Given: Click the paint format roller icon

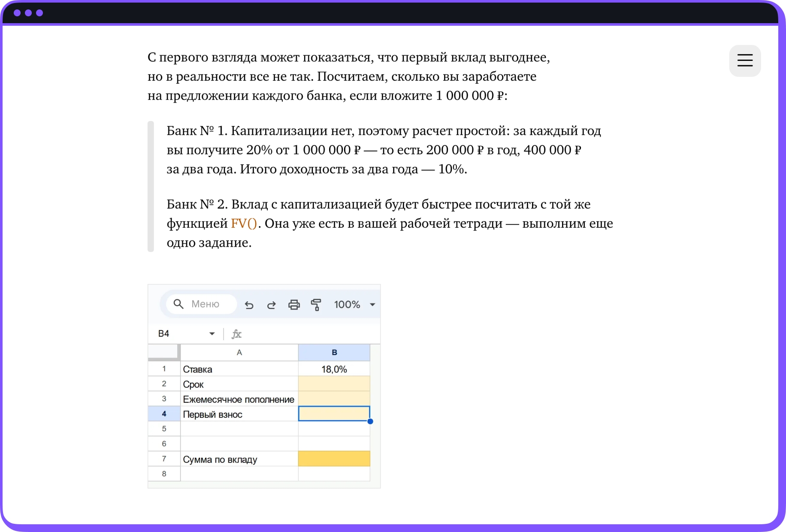Looking at the screenshot, I should pos(316,305).
